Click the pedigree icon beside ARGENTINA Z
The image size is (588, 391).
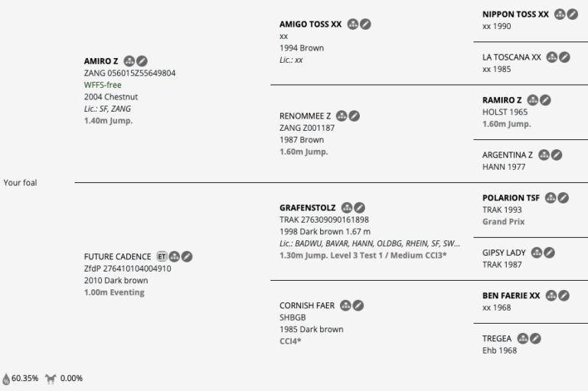click(x=544, y=155)
